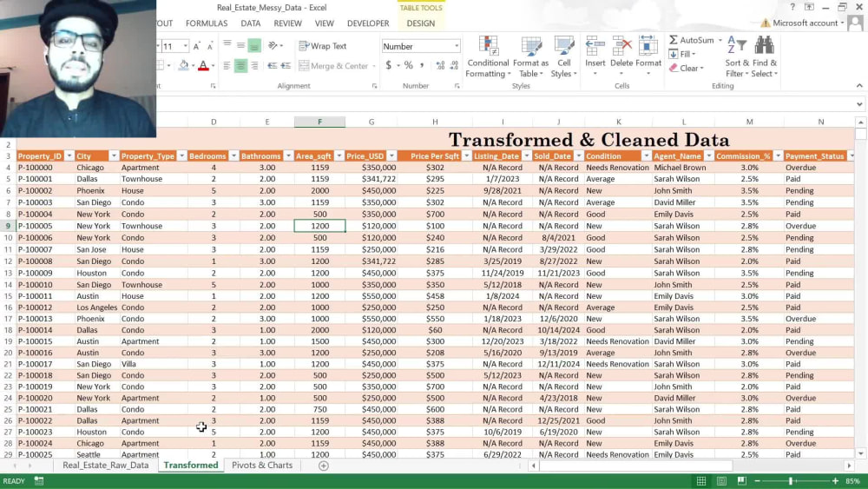Open Conditional Formatting menu

(x=488, y=57)
